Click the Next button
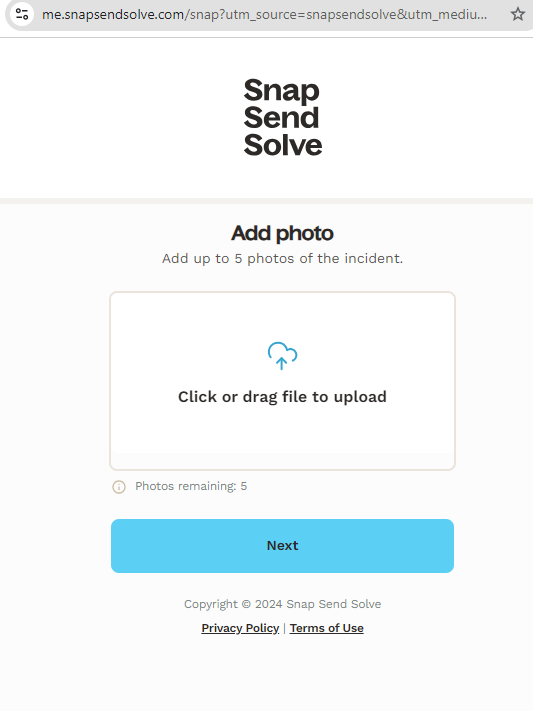 click(x=282, y=545)
